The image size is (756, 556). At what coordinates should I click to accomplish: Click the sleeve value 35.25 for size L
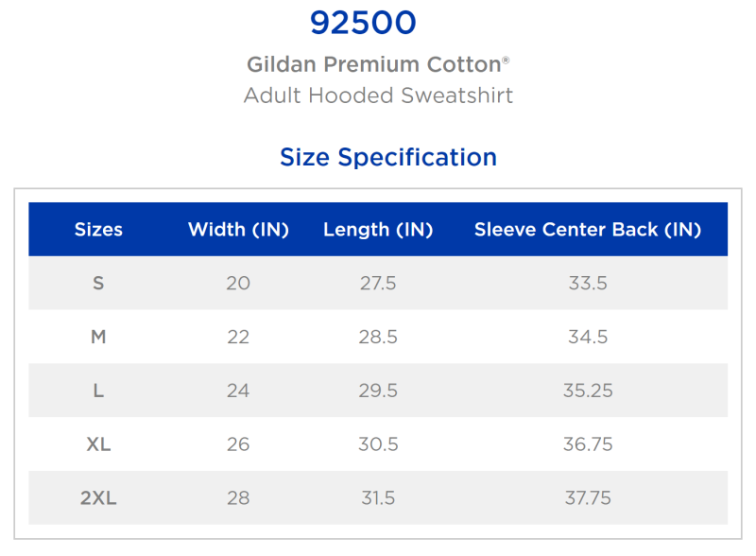[588, 391]
